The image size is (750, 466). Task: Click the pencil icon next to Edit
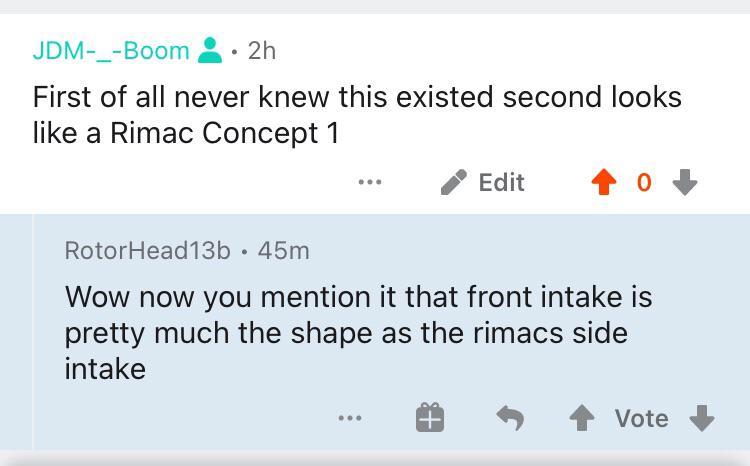point(453,182)
